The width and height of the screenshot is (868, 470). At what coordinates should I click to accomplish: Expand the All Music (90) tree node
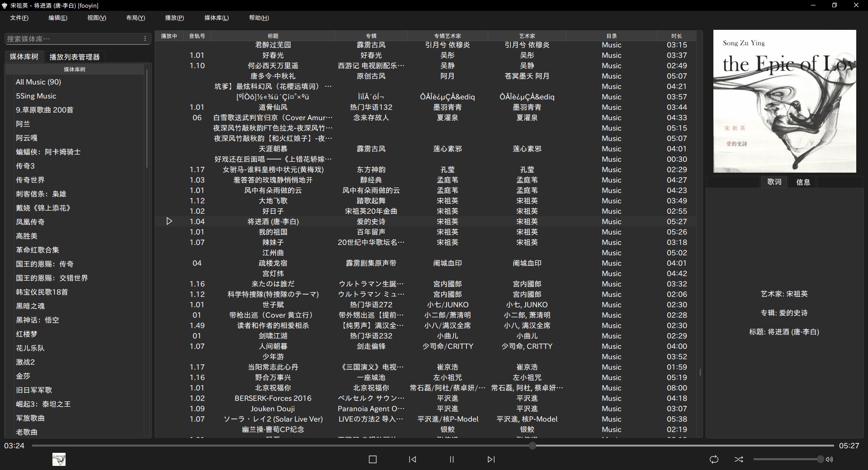(x=38, y=82)
